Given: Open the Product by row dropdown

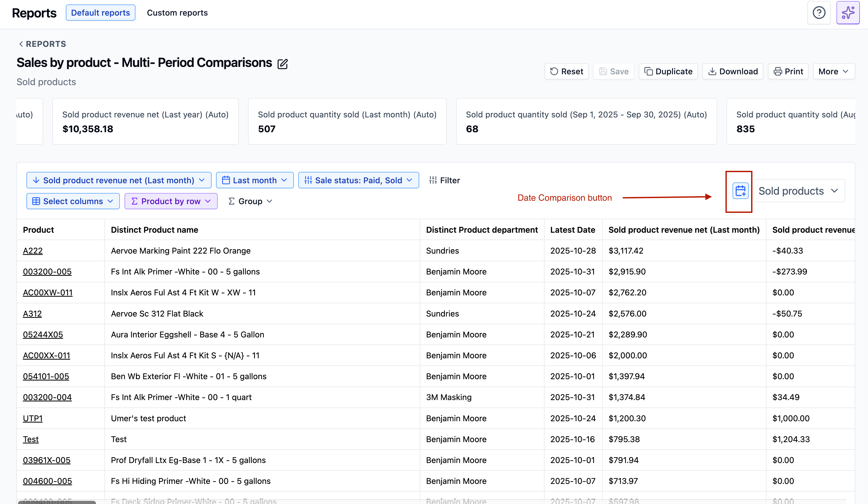Looking at the screenshot, I should (171, 201).
